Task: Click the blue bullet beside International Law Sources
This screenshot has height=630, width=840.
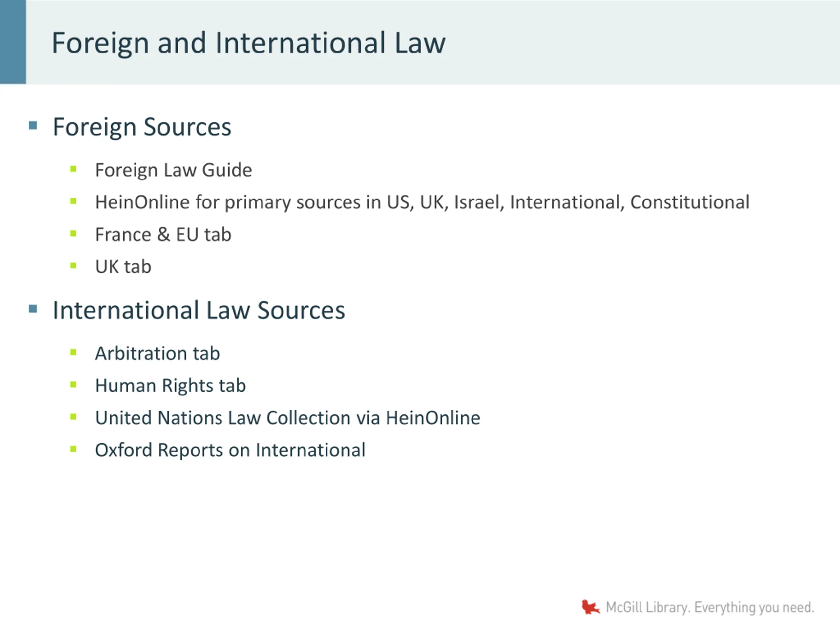Action: [33, 309]
